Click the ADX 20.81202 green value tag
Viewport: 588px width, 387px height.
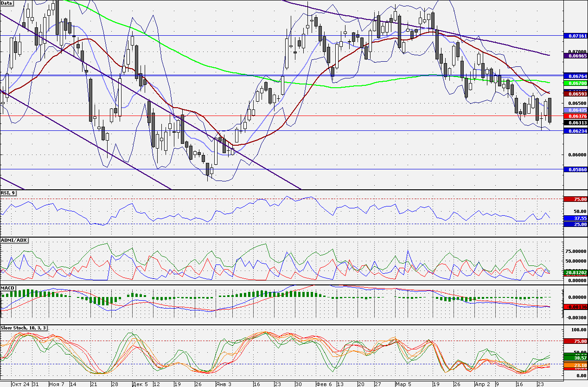(x=575, y=272)
